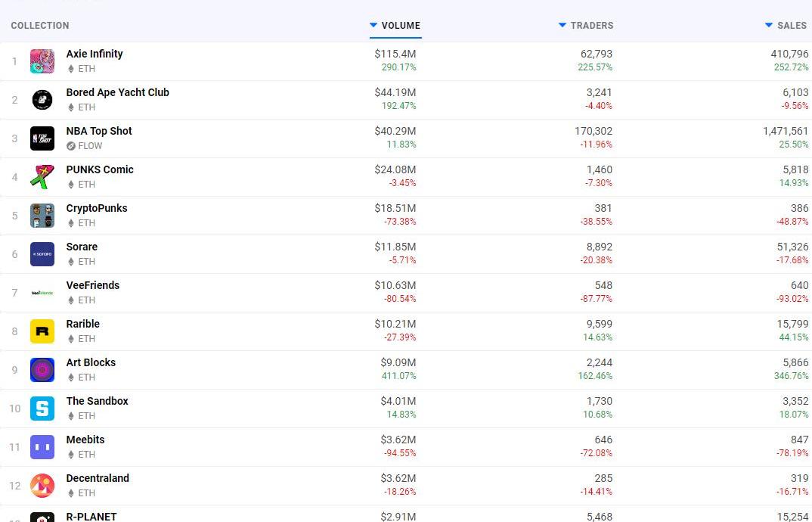This screenshot has height=522, width=812.
Task: Click the ETH chain icon under CryptoPunks
Action: point(71,223)
